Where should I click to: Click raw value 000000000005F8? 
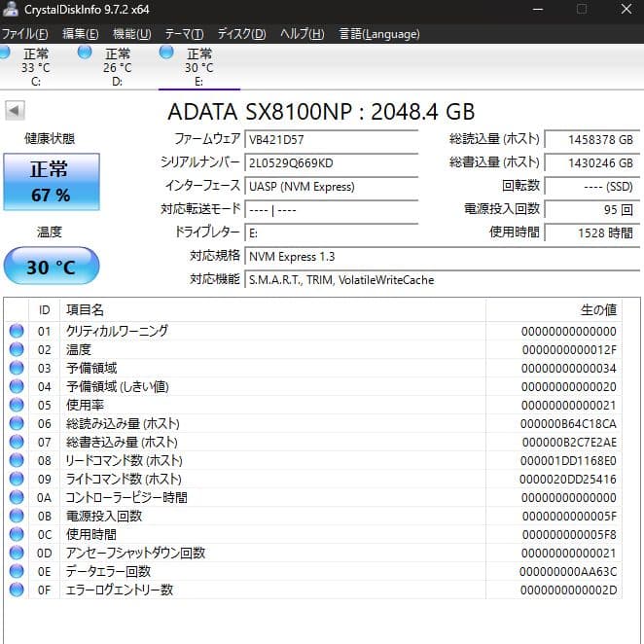coord(569,535)
